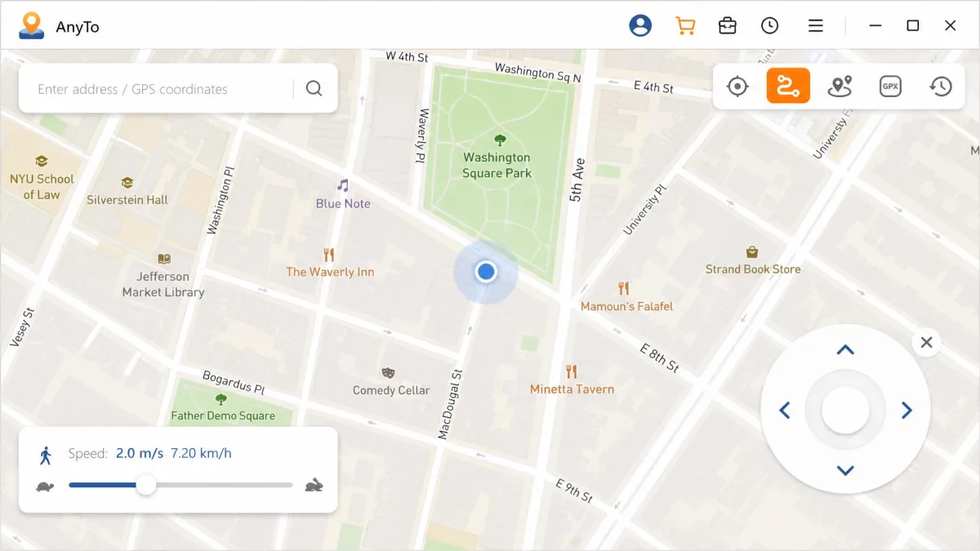Click the turtle slow speed icon

pyautogui.click(x=45, y=487)
